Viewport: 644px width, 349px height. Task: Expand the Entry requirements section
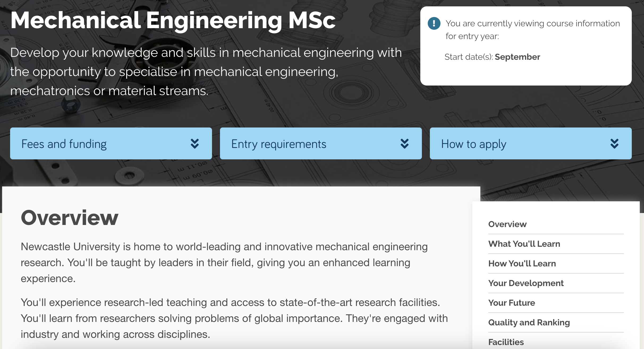278,144
